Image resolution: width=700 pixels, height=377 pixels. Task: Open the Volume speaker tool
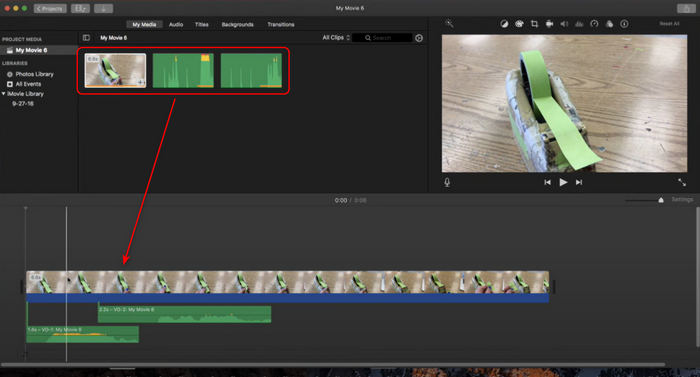tap(564, 24)
